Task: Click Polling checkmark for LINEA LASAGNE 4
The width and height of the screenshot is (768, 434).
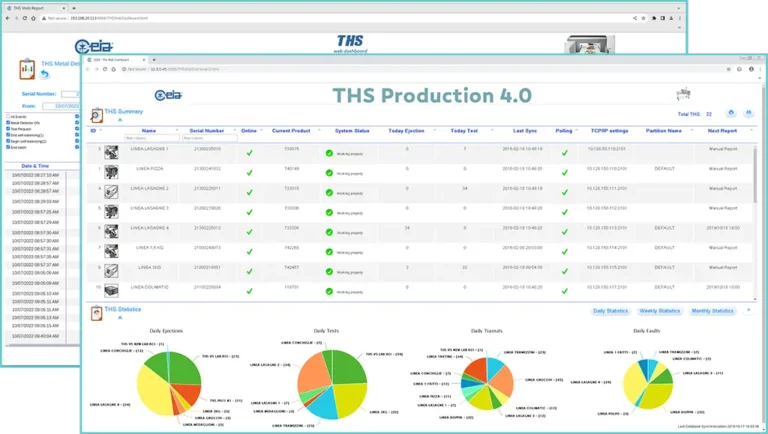Action: (x=565, y=232)
